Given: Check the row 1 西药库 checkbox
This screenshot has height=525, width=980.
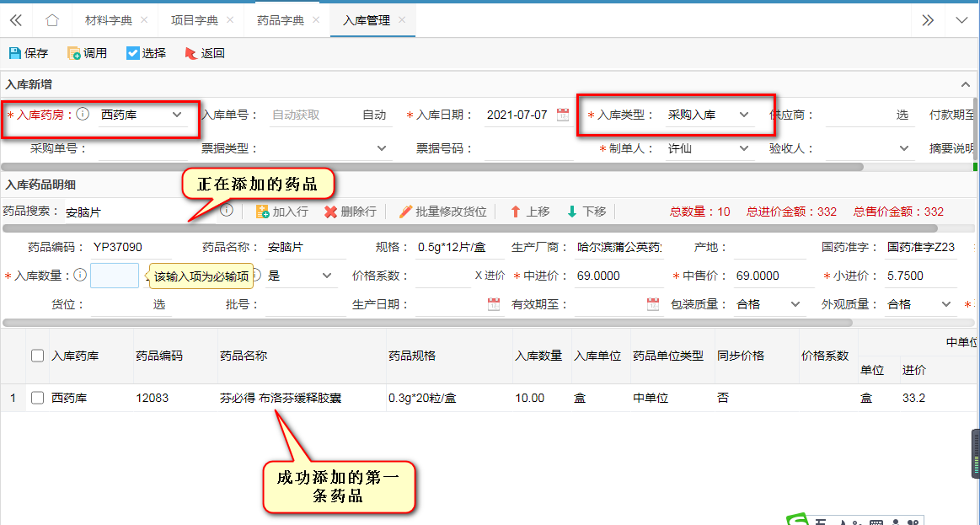Looking at the screenshot, I should point(37,398).
